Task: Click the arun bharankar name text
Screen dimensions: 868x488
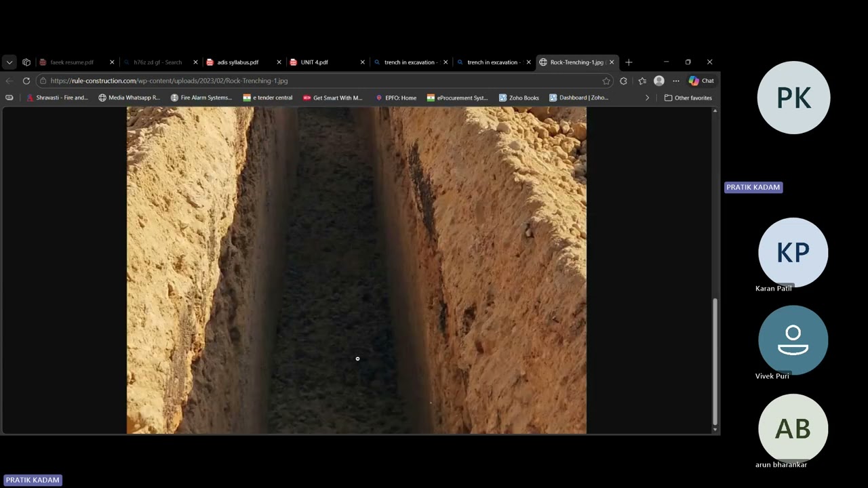Action: pos(781,465)
